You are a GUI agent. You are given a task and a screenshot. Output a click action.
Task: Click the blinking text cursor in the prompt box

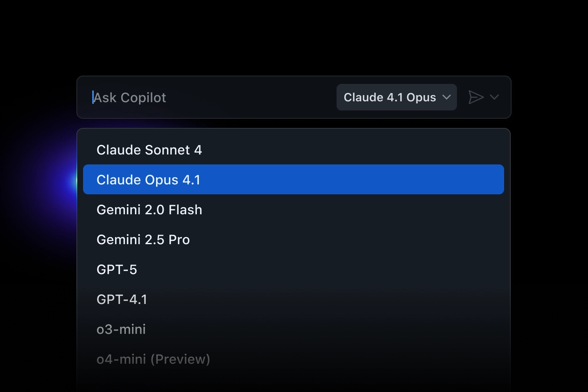pos(93,97)
